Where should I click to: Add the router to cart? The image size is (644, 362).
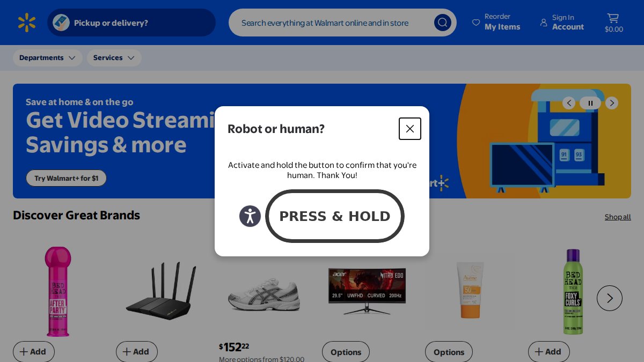pyautogui.click(x=137, y=352)
